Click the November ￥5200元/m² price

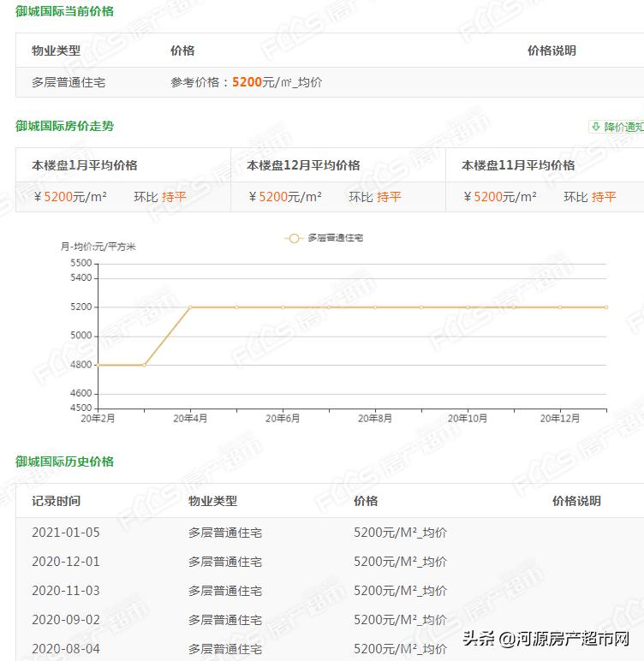coord(500,197)
